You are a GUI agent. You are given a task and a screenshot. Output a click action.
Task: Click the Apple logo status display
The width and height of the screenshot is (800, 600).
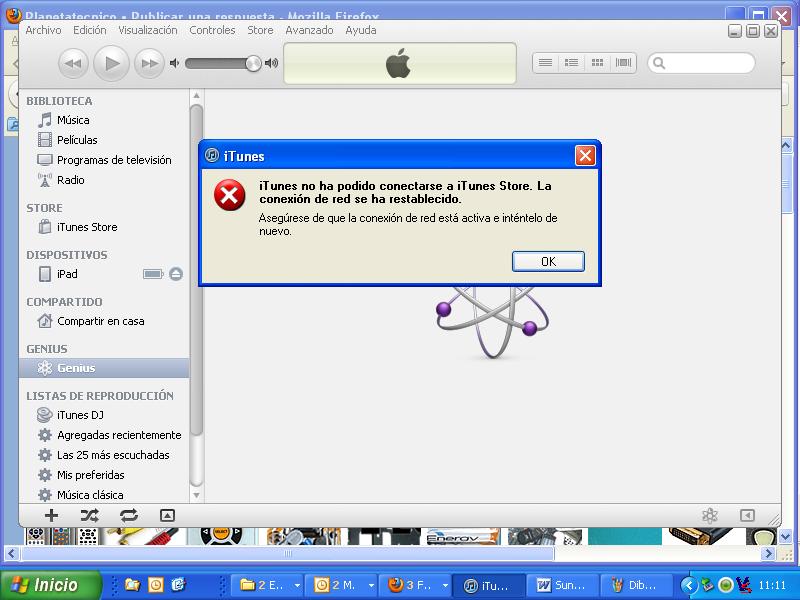(399, 63)
